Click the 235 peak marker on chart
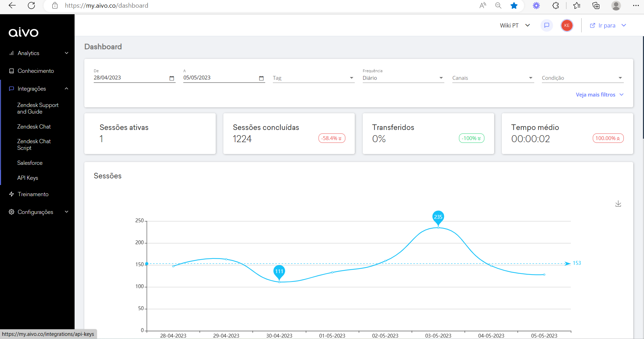The height and width of the screenshot is (339, 644). click(x=438, y=217)
